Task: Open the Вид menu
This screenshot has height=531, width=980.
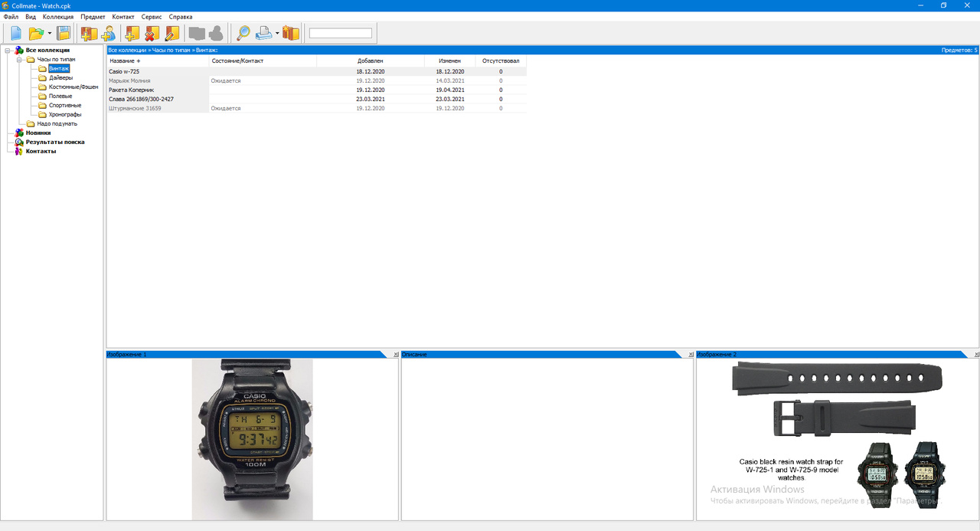Action: [x=31, y=16]
